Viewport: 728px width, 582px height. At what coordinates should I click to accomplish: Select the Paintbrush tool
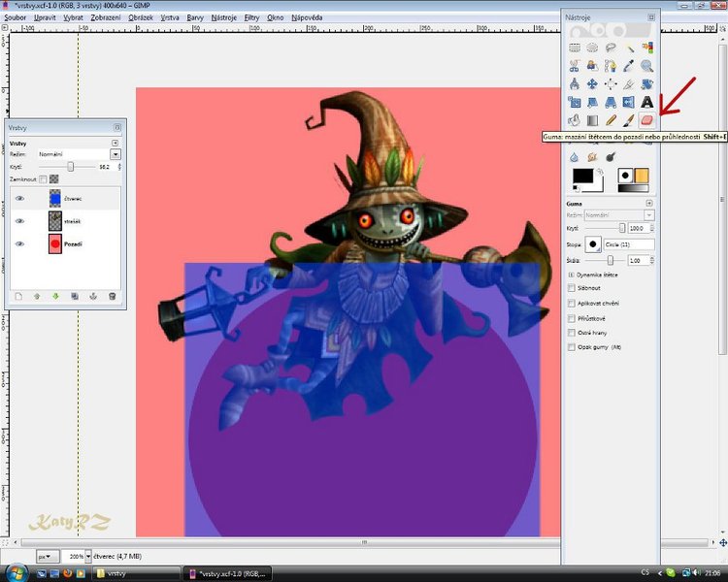(629, 120)
